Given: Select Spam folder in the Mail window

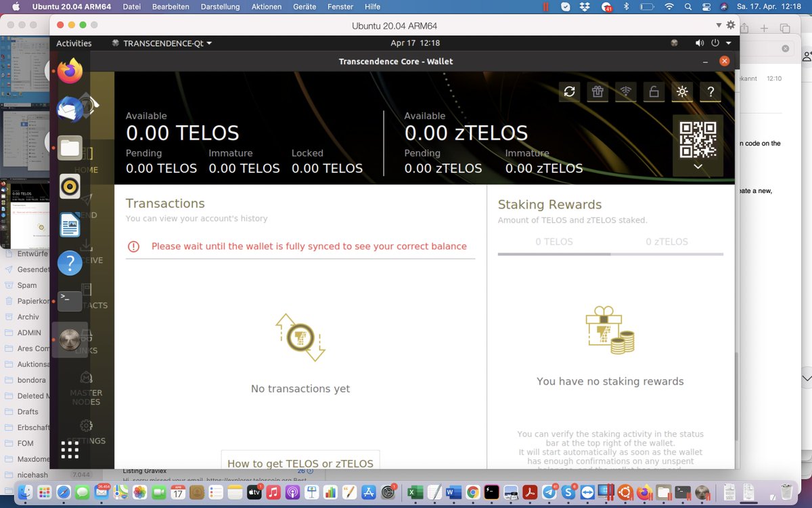Looking at the screenshot, I should [26, 285].
